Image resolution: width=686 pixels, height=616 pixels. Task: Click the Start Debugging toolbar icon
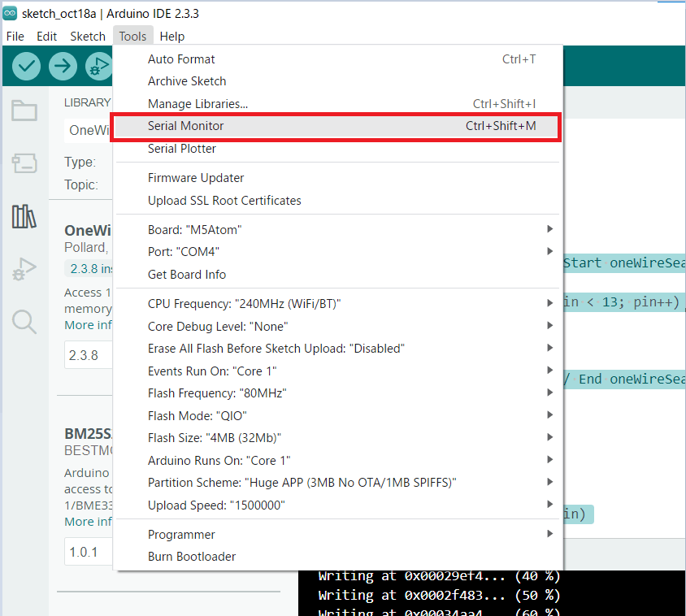tap(99, 66)
